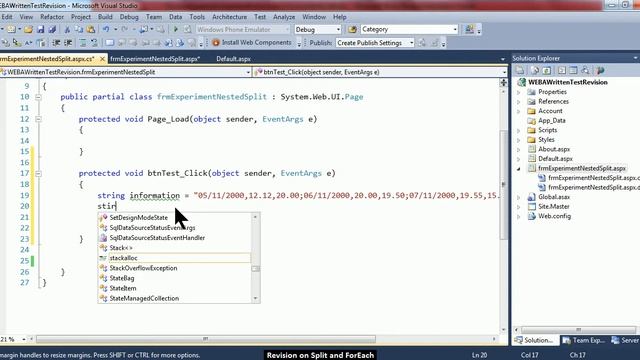
Task: Click the extensions icon right of Category box
Action: click(x=469, y=29)
